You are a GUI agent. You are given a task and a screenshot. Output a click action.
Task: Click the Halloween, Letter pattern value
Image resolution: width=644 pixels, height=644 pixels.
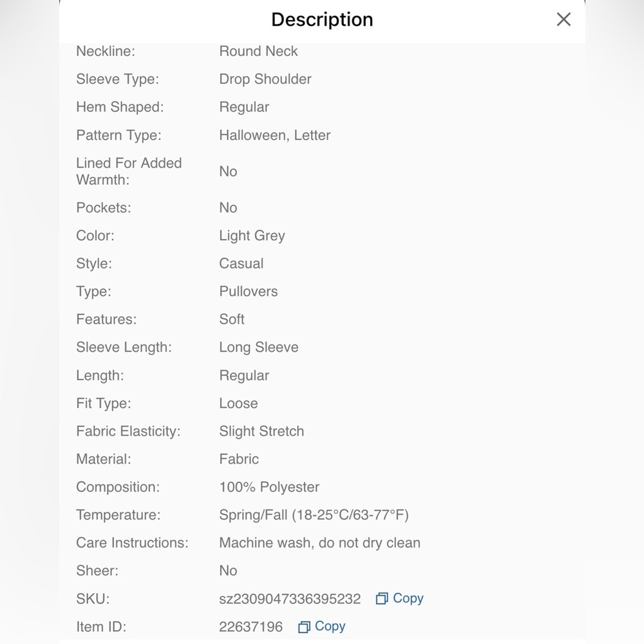tap(274, 135)
